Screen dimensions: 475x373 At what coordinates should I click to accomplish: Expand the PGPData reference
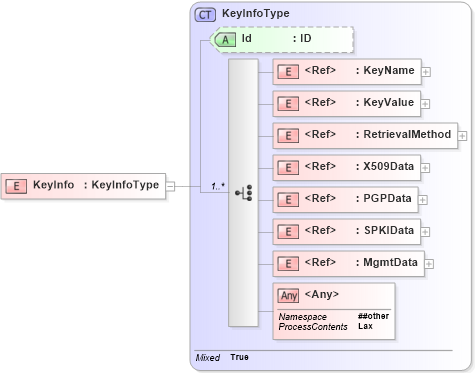tap(422, 200)
